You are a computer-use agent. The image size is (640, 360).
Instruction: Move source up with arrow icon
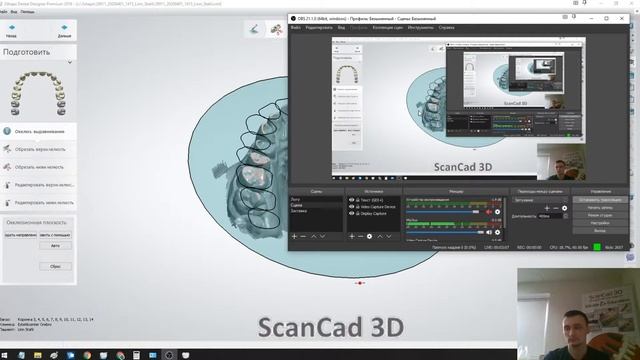pos(380,236)
